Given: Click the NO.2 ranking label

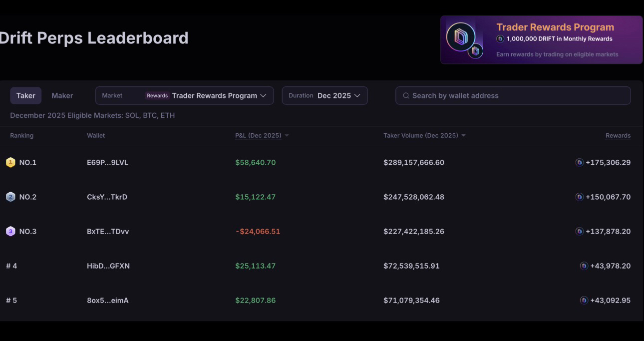Looking at the screenshot, I should coord(27,197).
